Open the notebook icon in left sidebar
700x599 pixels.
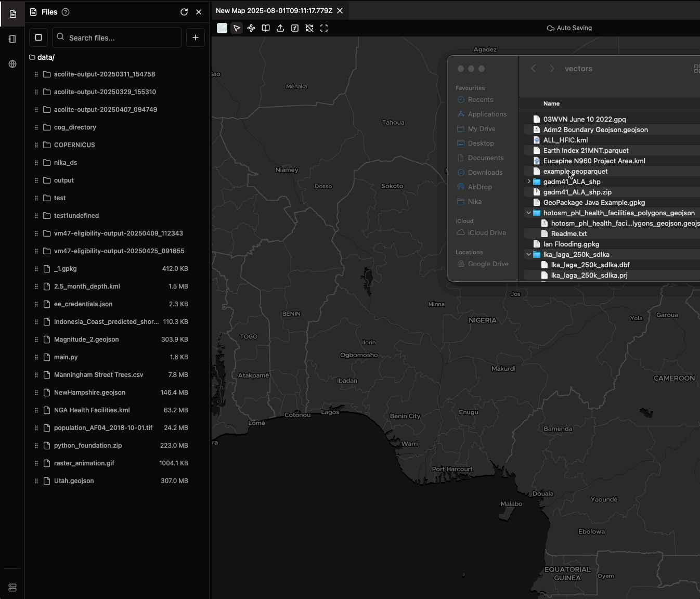[12, 39]
